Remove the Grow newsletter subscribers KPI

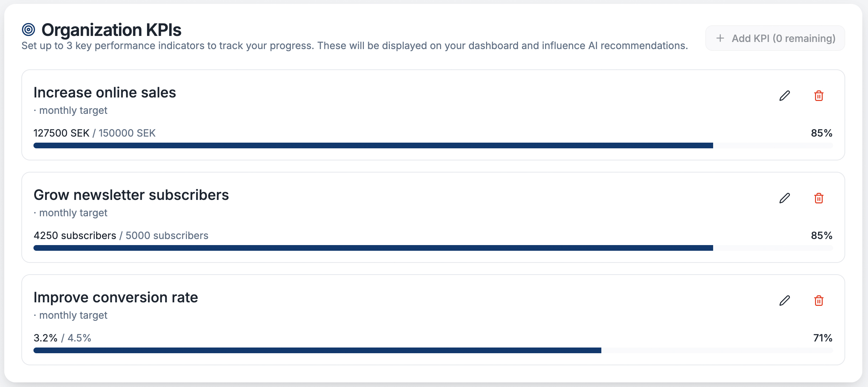[819, 198]
